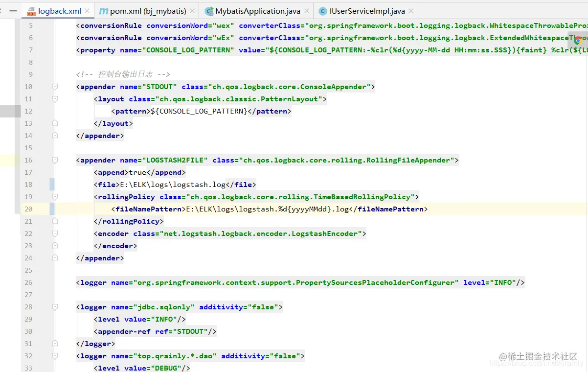Click TimeBasedRollingPolicy class value
This screenshot has height=372, width=588.
300,197
